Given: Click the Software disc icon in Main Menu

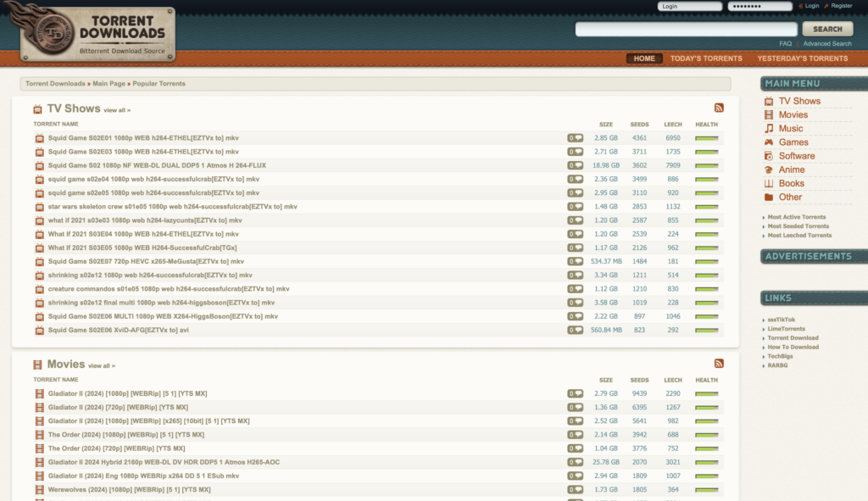Looking at the screenshot, I should pos(768,156).
